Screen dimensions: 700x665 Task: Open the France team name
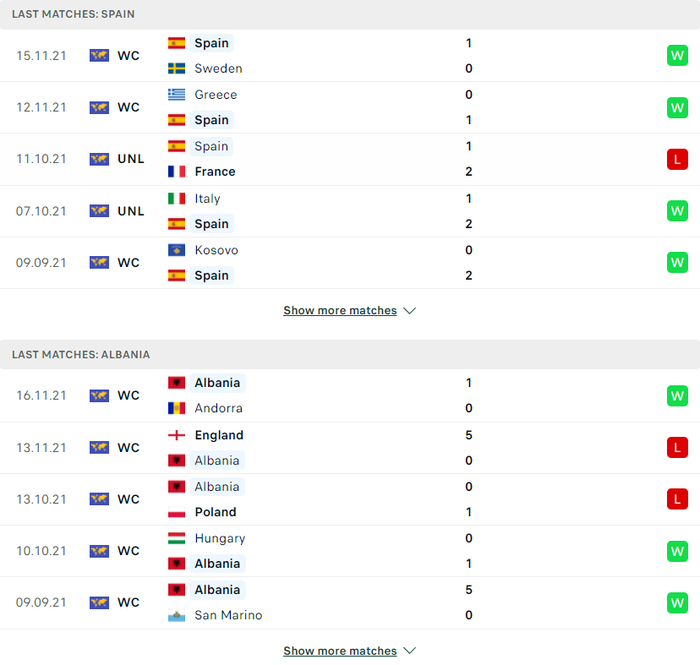tap(215, 172)
